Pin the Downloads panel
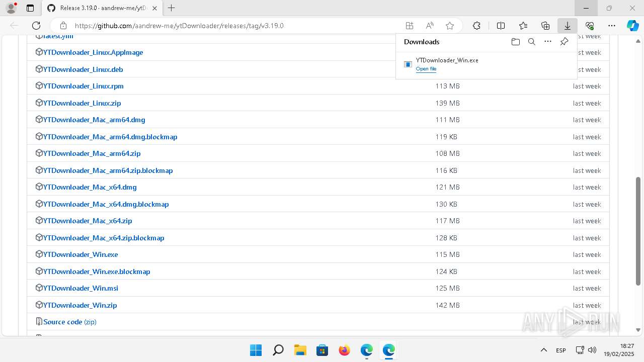Viewport: 644px width, 362px height. [564, 42]
